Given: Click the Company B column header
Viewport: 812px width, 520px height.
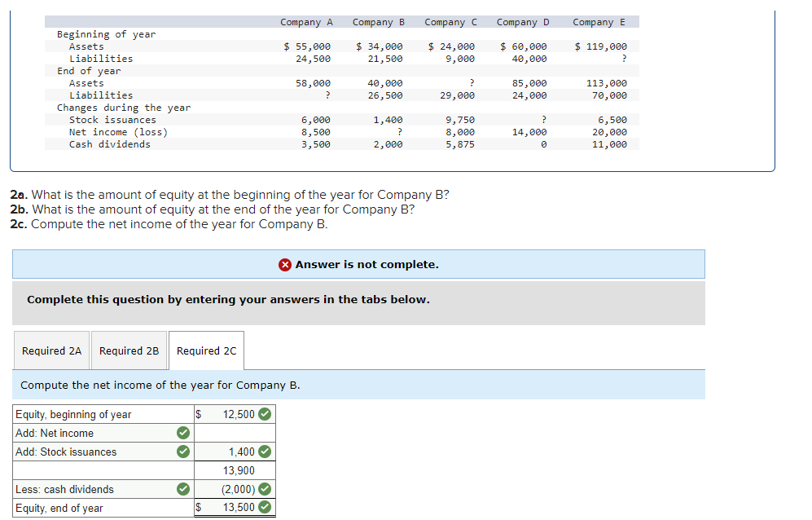Looking at the screenshot, I should 379,22.
